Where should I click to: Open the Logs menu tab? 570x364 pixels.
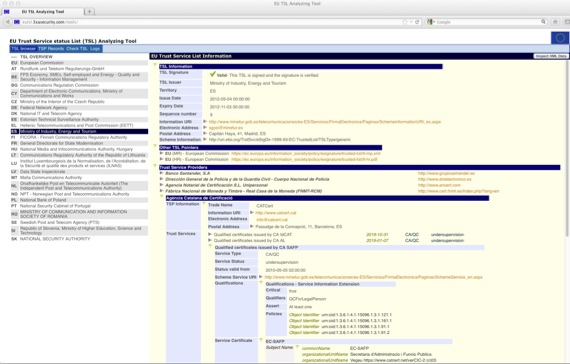tap(95, 49)
